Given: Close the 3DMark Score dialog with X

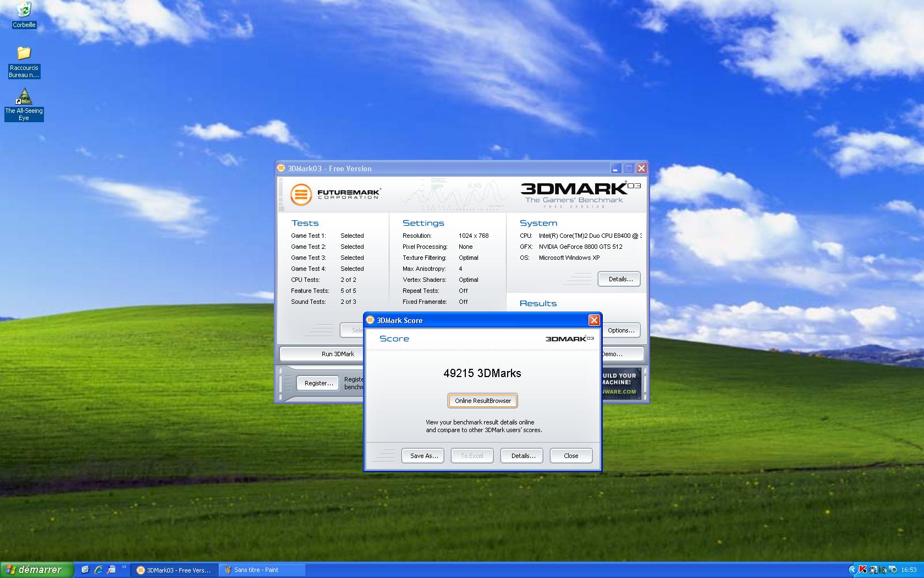Looking at the screenshot, I should (x=594, y=320).
